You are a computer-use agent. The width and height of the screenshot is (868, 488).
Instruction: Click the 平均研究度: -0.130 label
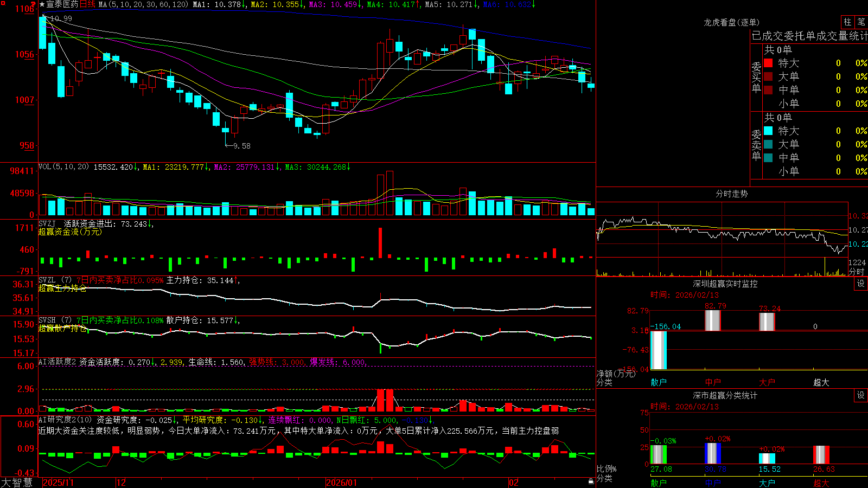[221, 420]
